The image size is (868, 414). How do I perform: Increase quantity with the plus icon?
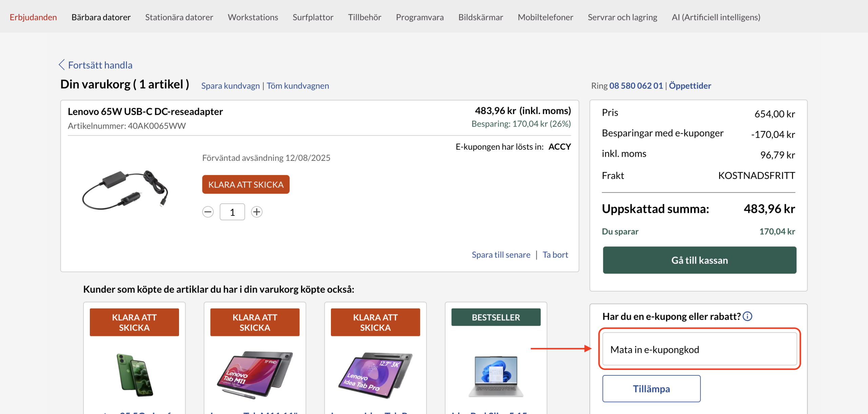tap(257, 212)
